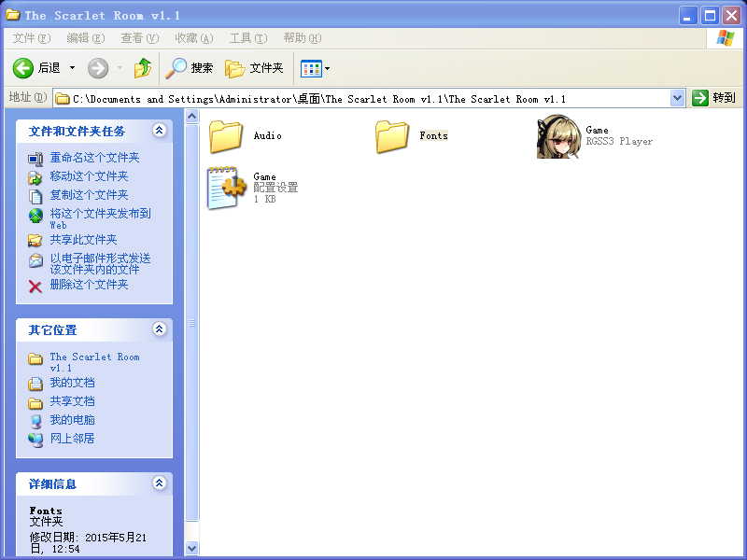Open 共享文档 location link
Viewport: 747px width, 560px height.
73,401
